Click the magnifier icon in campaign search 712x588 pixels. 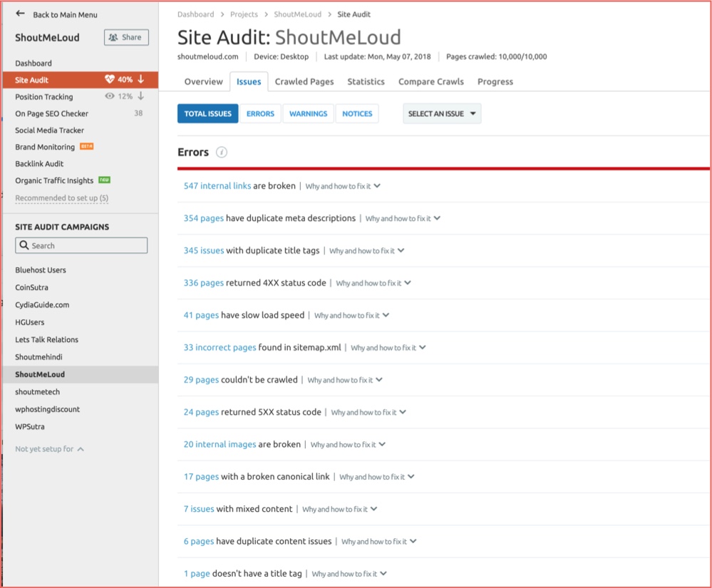pyautogui.click(x=25, y=246)
